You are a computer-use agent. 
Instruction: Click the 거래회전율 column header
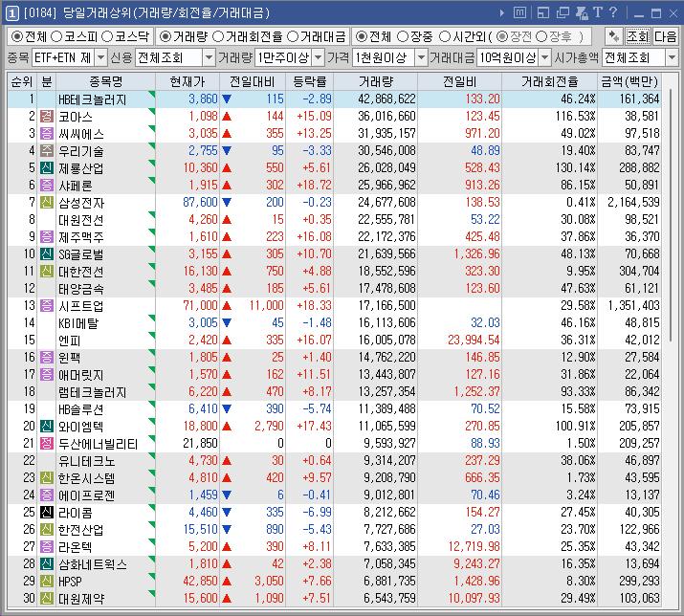pyautogui.click(x=550, y=81)
